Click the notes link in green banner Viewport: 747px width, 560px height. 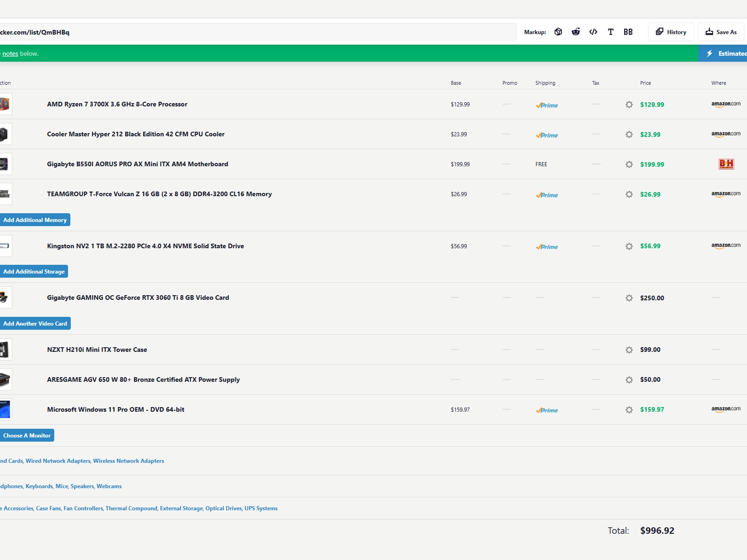10,54
